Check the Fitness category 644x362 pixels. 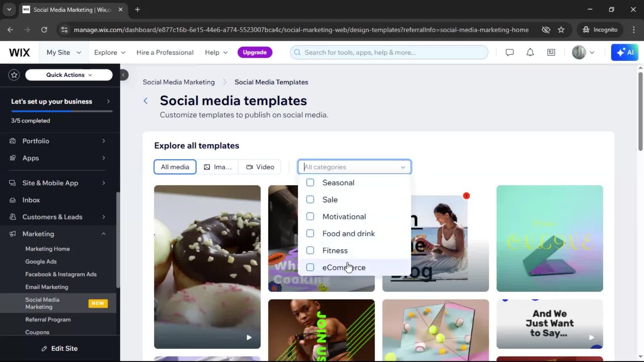310,250
